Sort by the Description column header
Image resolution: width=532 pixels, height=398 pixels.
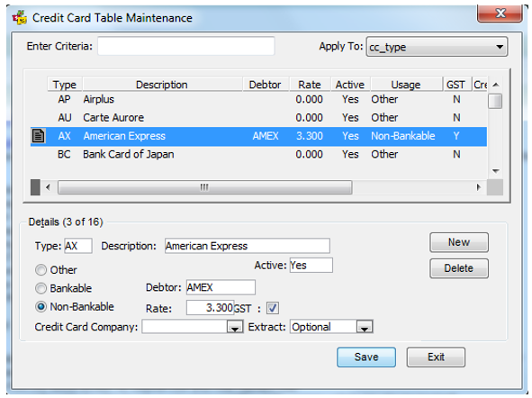pyautogui.click(x=162, y=85)
